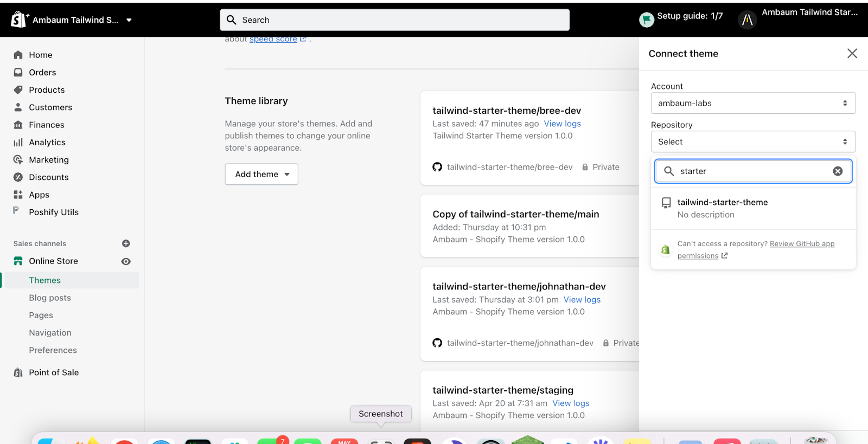The width and height of the screenshot is (868, 444).
Task: Click 'Tailwind Starter Theme version 1.0.0' text
Action: [x=502, y=136]
